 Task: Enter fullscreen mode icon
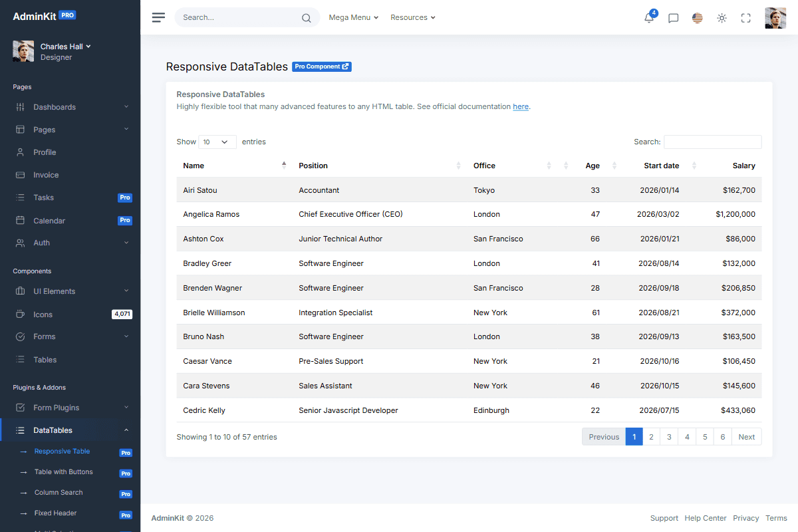pyautogui.click(x=745, y=18)
